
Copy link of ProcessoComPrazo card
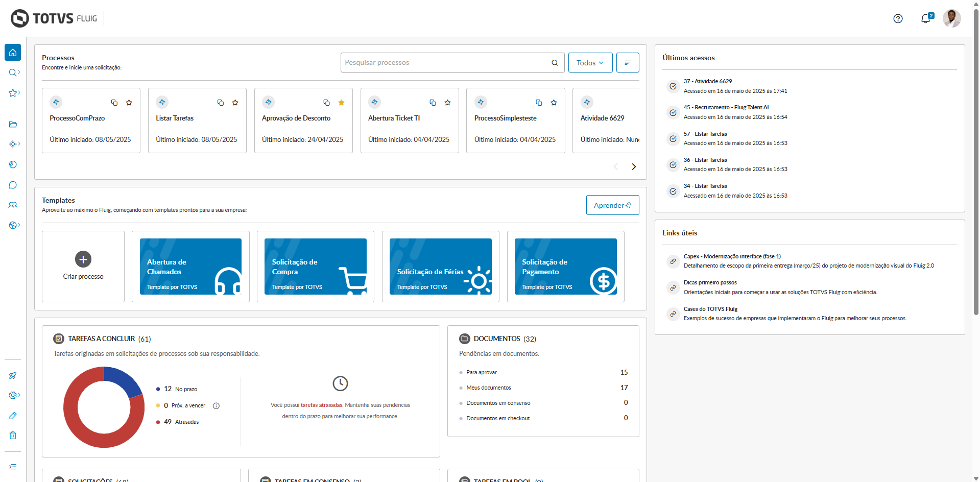click(x=114, y=103)
